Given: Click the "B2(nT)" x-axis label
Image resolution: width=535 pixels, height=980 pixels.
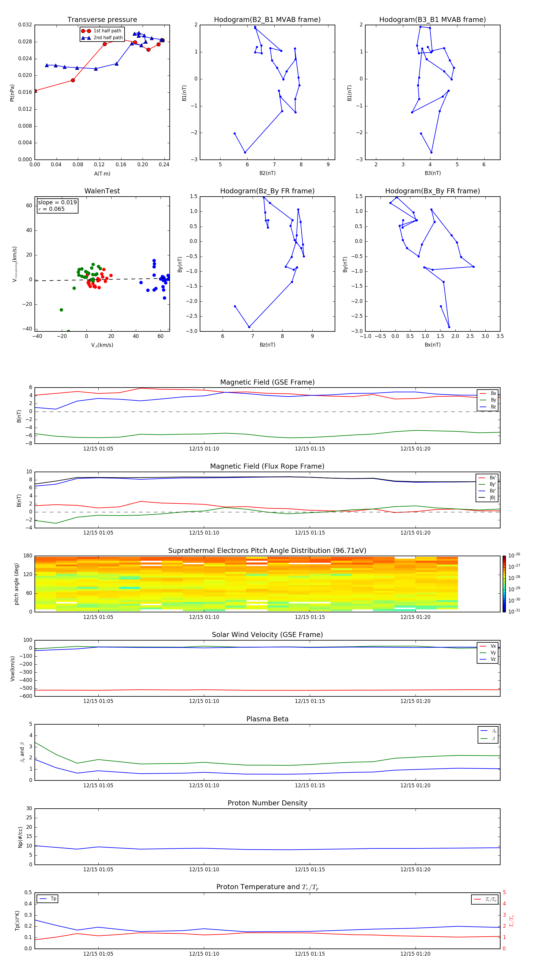Looking at the screenshot, I should point(267,173).
